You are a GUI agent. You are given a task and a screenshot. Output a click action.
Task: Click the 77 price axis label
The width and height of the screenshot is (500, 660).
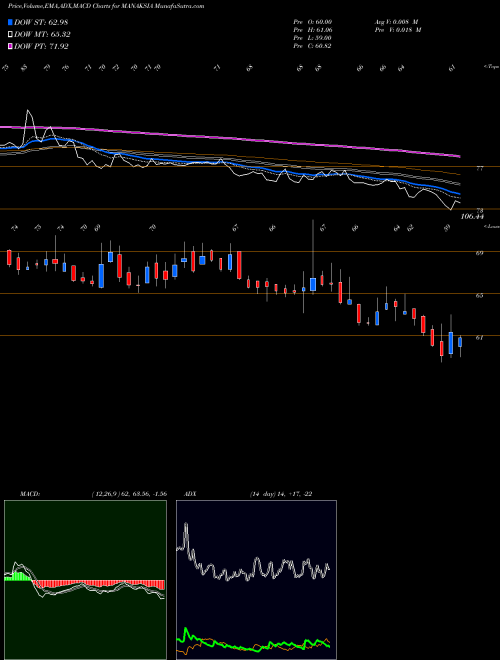(479, 168)
